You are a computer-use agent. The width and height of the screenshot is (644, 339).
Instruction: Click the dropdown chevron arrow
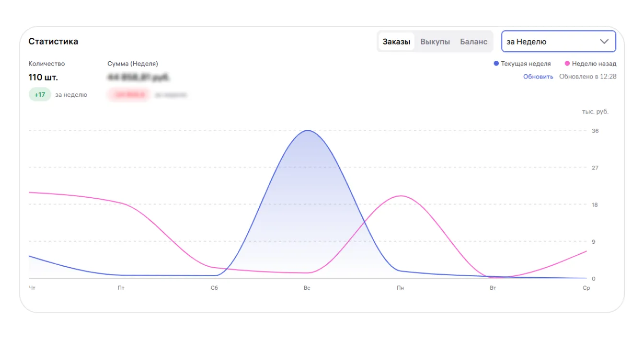(604, 42)
